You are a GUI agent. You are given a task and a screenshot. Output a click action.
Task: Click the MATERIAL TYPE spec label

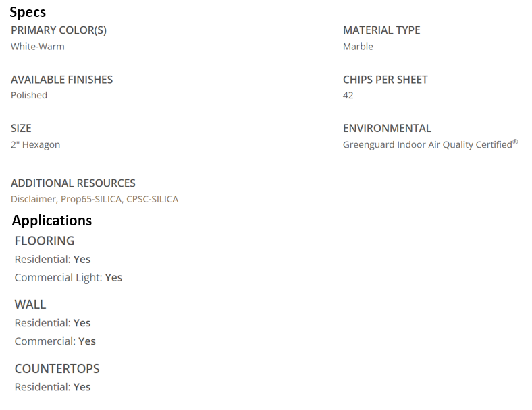point(381,30)
